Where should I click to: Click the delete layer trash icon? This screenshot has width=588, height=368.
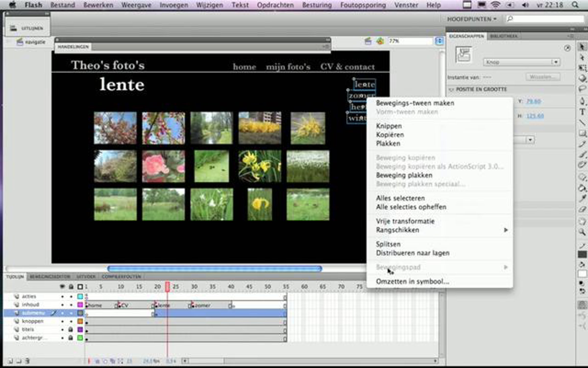[x=27, y=361]
